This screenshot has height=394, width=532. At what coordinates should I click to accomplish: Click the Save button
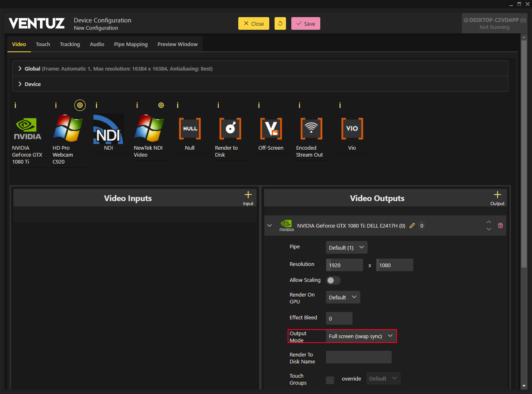[x=306, y=24]
